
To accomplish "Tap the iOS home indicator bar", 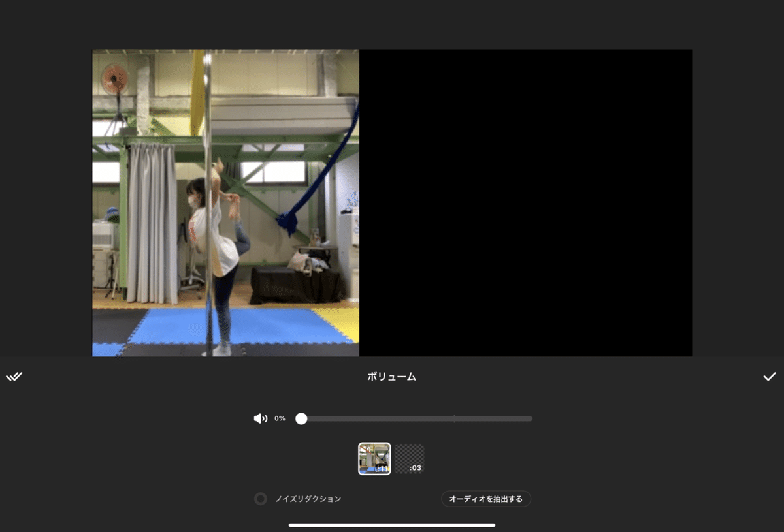I will tap(392, 525).
